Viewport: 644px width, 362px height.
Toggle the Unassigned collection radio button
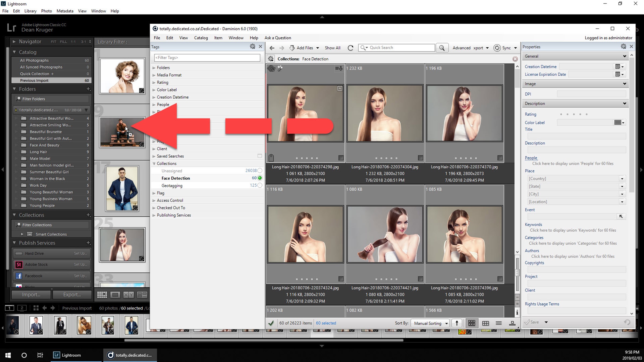click(x=260, y=171)
